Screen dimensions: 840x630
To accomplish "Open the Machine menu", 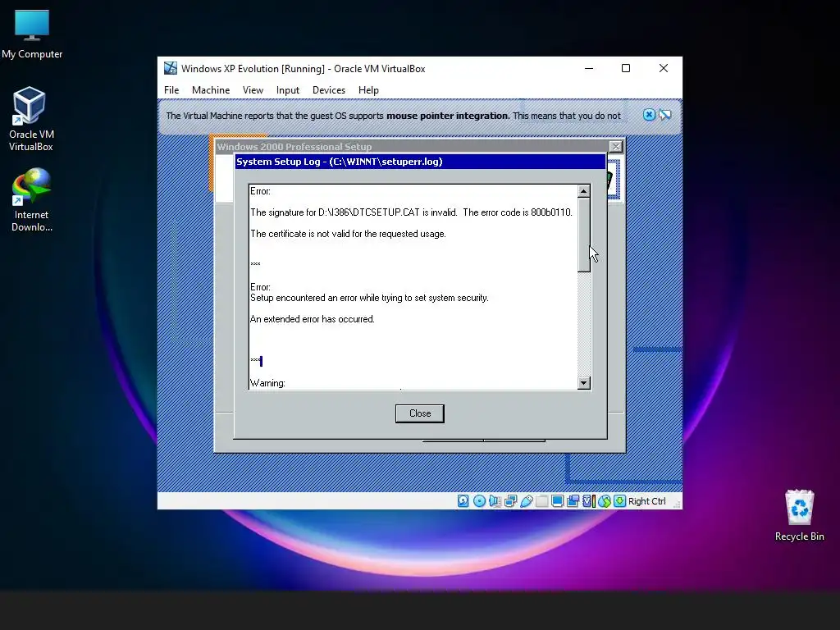I will (x=211, y=90).
